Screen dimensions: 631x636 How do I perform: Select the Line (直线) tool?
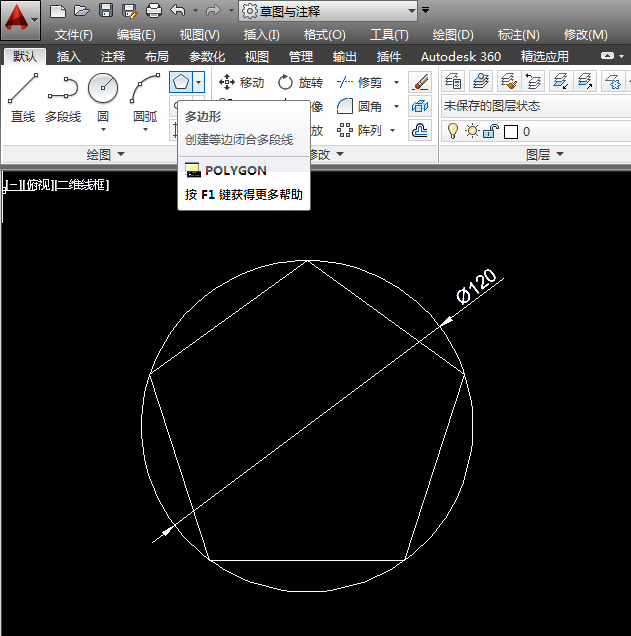pyautogui.click(x=23, y=99)
